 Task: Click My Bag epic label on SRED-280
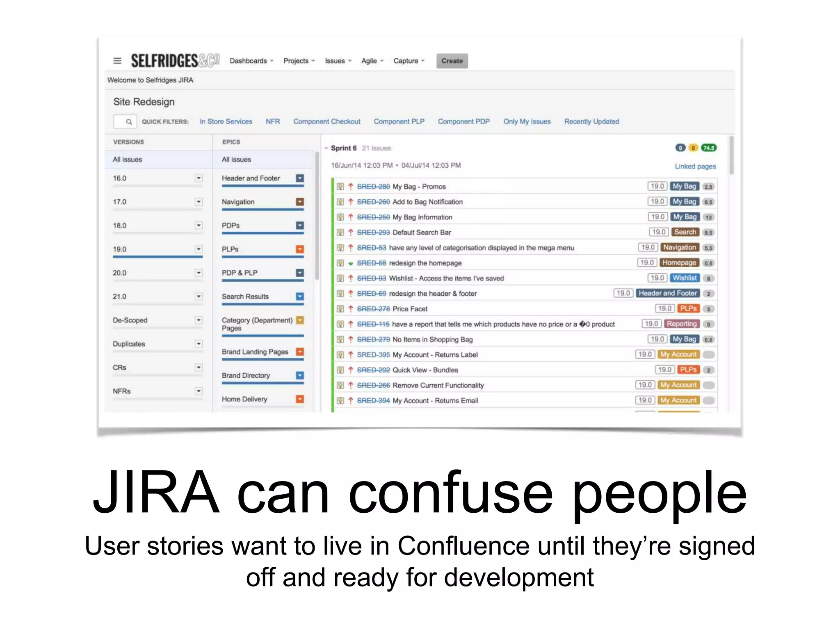click(x=685, y=186)
